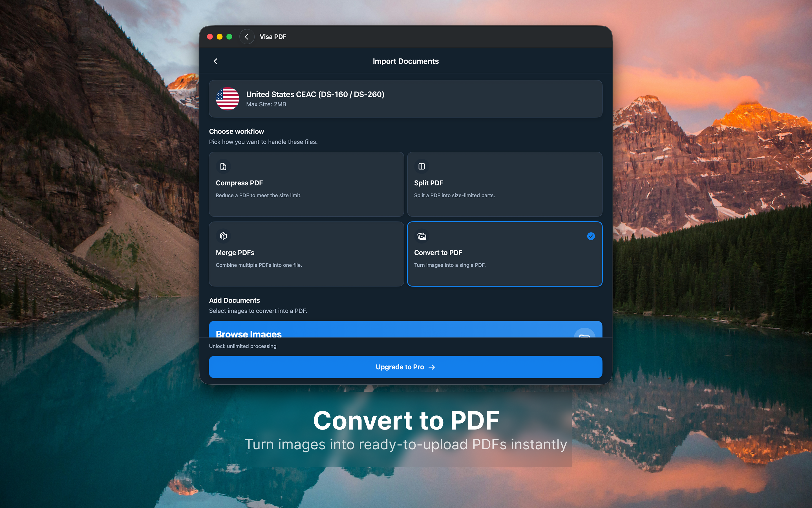Click the 'Add Documents' heading
The width and height of the screenshot is (812, 508).
(x=235, y=300)
